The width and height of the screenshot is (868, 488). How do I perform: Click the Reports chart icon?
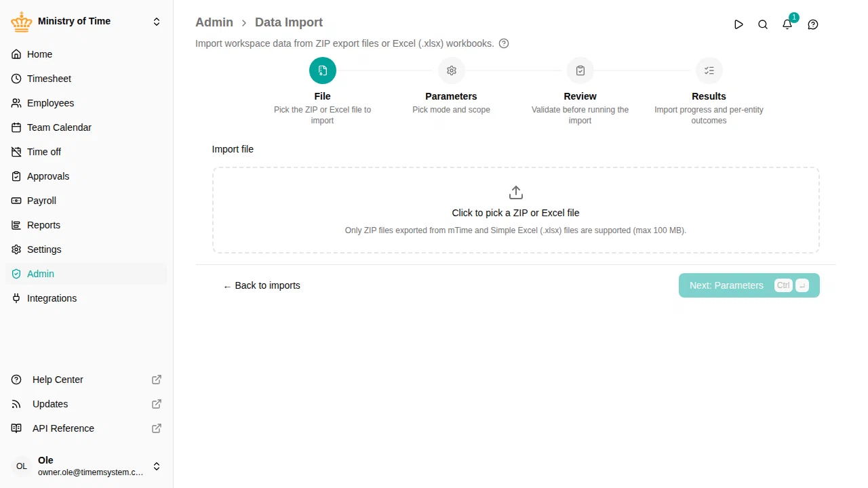pos(16,225)
